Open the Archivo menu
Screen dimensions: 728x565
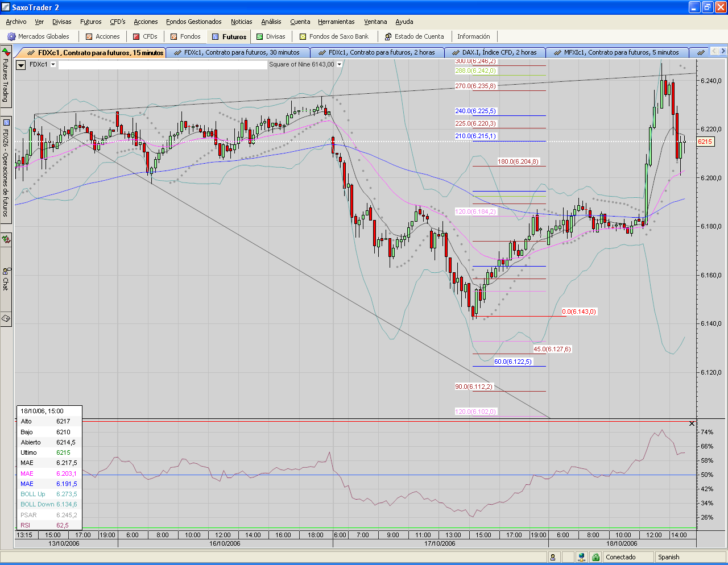16,22
